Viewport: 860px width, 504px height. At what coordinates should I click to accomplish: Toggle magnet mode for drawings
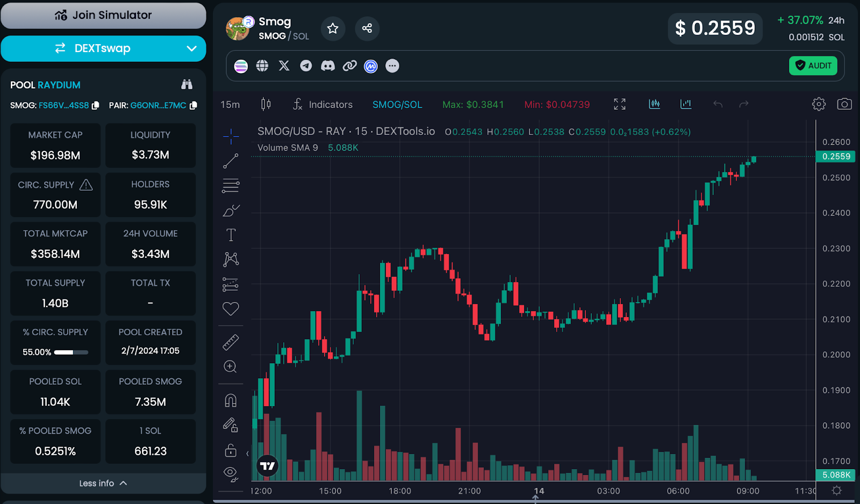[231, 400]
